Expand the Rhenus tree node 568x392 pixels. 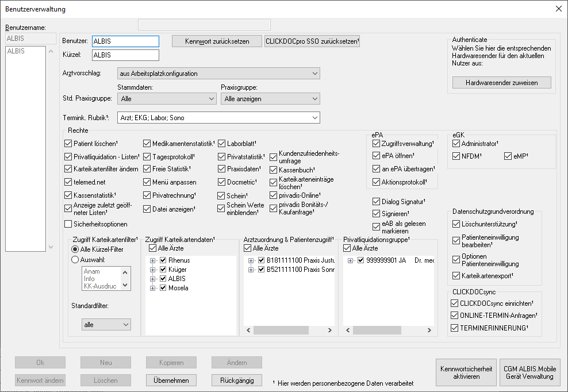coord(153,260)
